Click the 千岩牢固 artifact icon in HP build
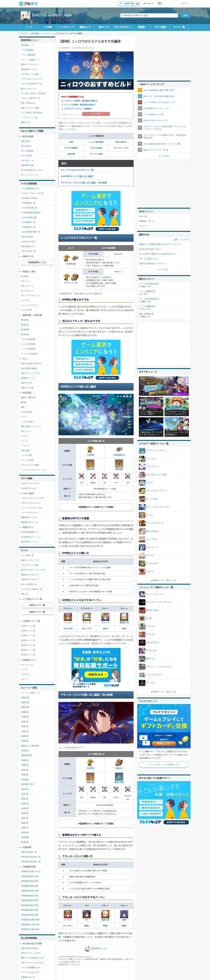 (90, 450)
